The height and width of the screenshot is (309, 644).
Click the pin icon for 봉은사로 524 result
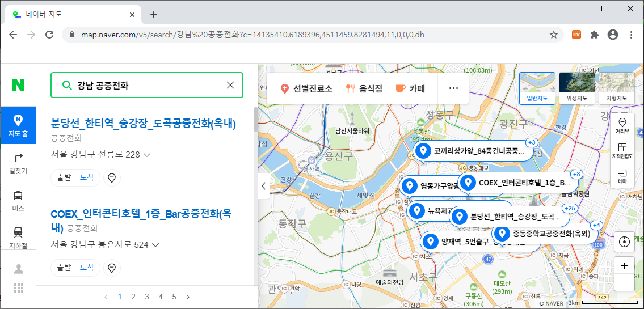112,268
